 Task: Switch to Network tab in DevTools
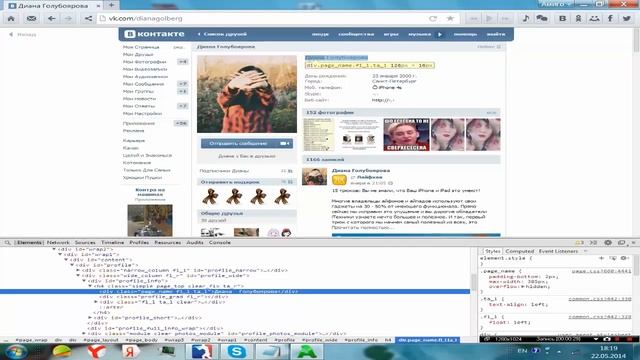pos(58,242)
